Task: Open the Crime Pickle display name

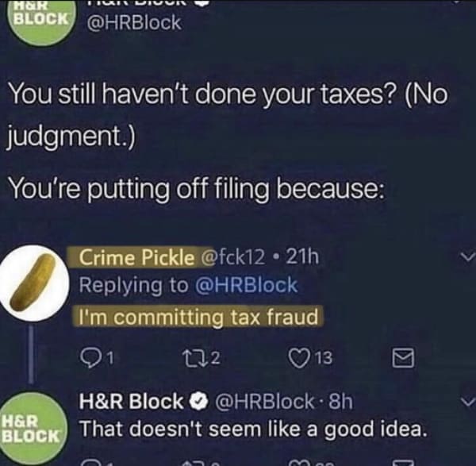Action: [x=136, y=258]
